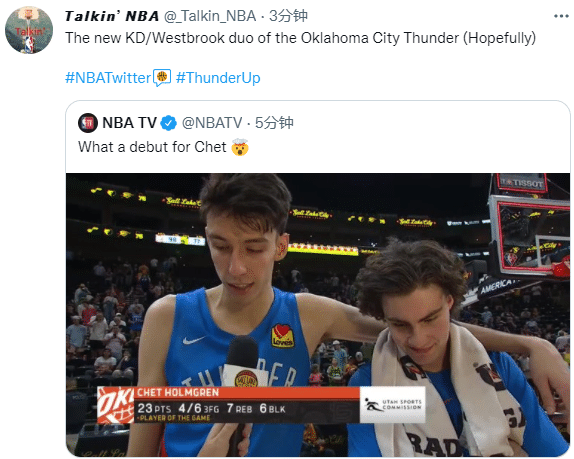Click the exploding head emoji
The width and height of the screenshot is (574, 459).
pyautogui.click(x=240, y=147)
